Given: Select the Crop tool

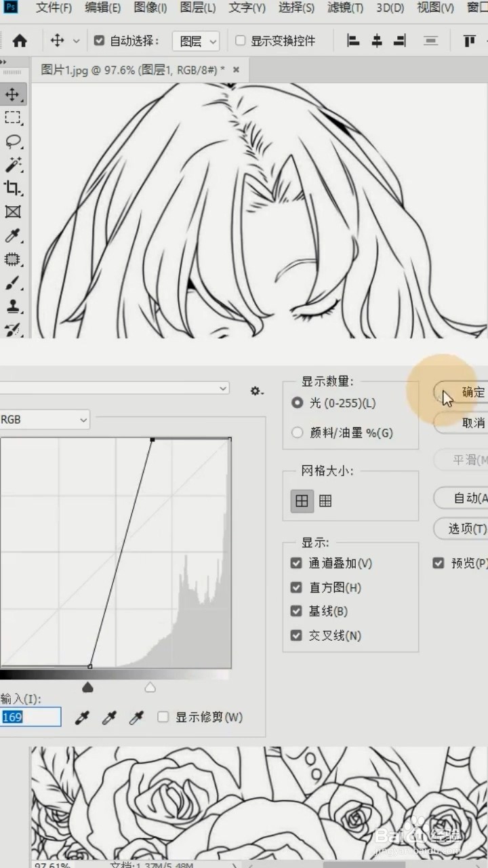Looking at the screenshot, I should [x=13, y=188].
